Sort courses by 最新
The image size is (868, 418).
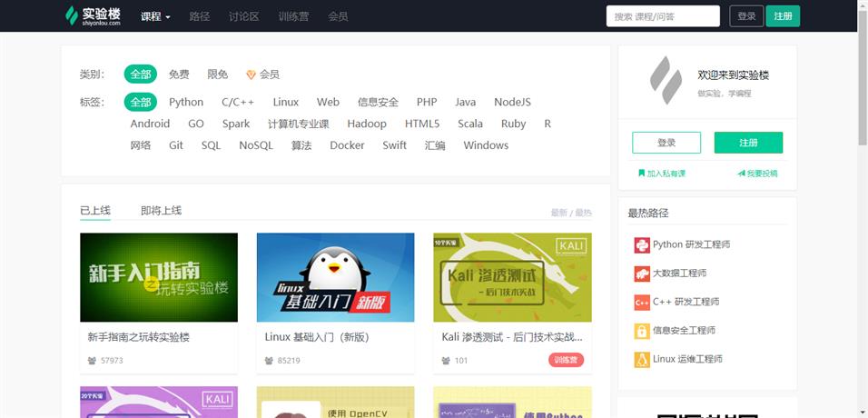(559, 213)
